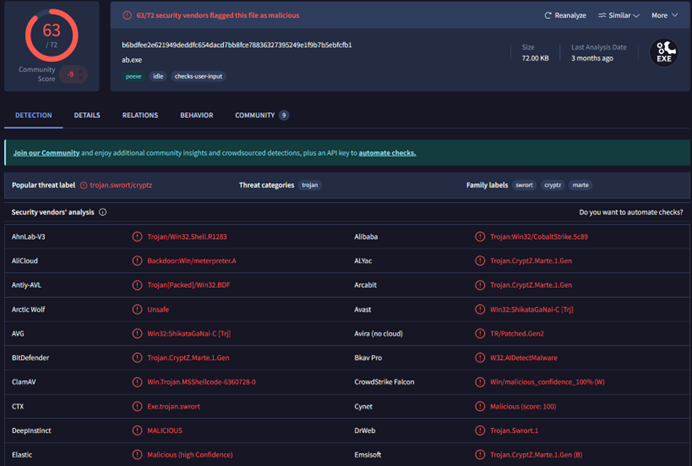Select the peexe tag
Screen dimensions: 692x466
point(133,76)
